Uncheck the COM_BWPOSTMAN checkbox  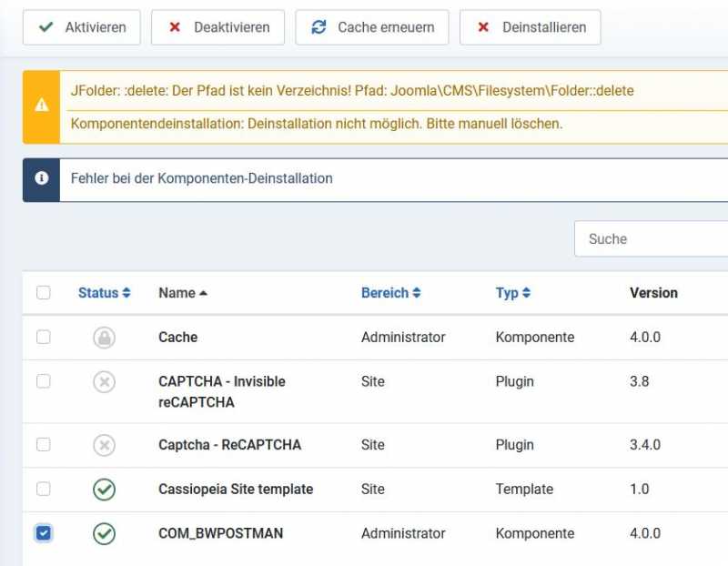(44, 533)
